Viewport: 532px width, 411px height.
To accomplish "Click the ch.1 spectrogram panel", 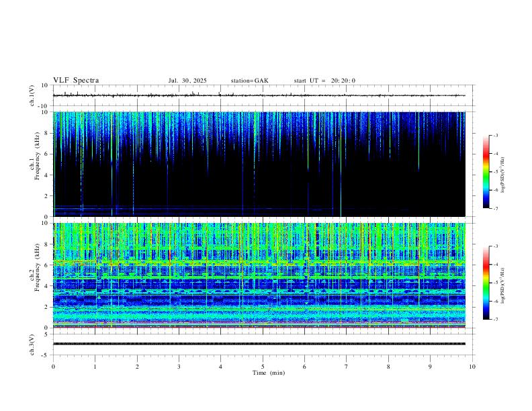I will [x=259, y=164].
